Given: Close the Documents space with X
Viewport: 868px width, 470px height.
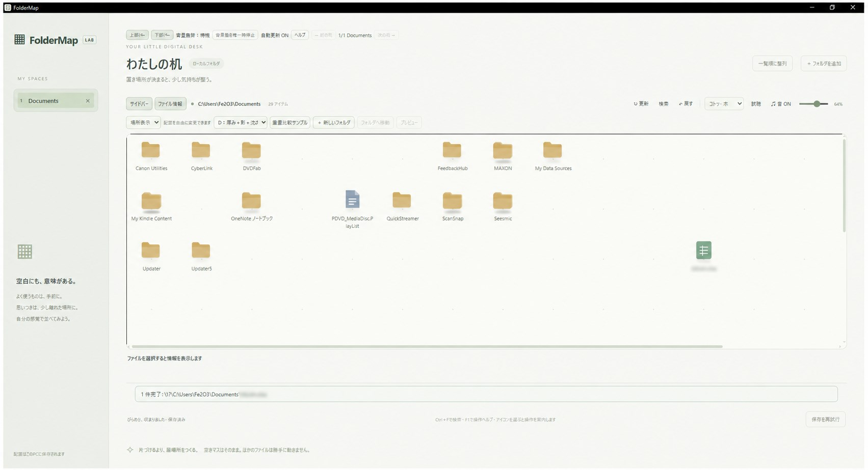Looking at the screenshot, I should point(88,101).
